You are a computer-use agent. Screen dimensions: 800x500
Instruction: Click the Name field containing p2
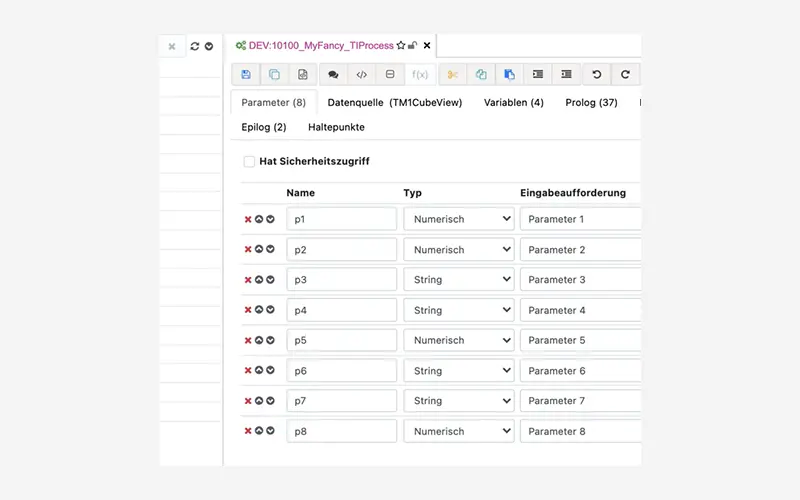[x=341, y=250]
